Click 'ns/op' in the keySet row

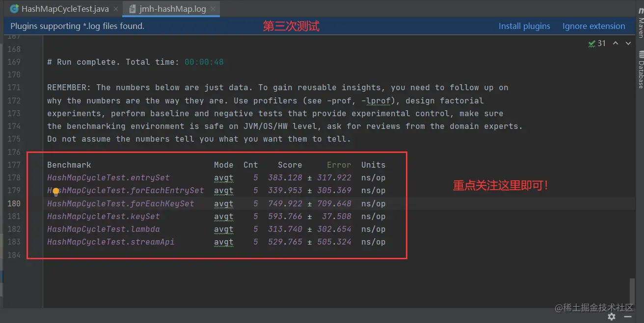point(374,216)
